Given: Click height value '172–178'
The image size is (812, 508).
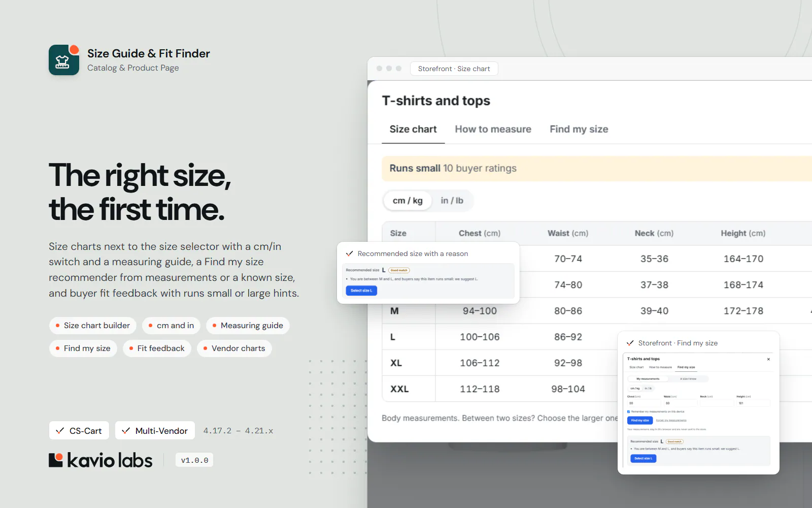Looking at the screenshot, I should pyautogui.click(x=743, y=311).
